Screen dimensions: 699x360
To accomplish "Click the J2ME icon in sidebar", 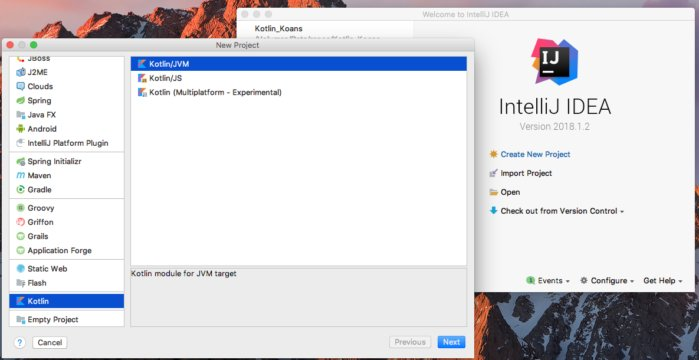I will (x=21, y=72).
